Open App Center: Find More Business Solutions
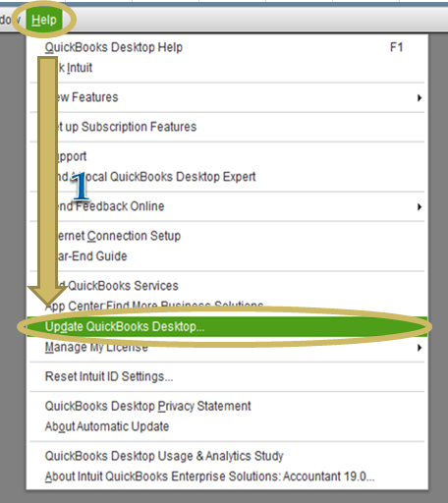The image size is (448, 503). 227,307
